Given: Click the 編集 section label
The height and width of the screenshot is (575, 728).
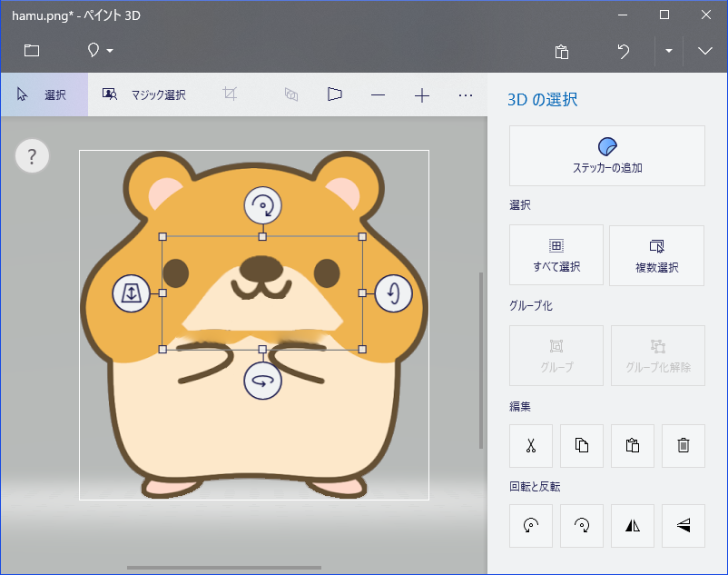Looking at the screenshot, I should (520, 406).
